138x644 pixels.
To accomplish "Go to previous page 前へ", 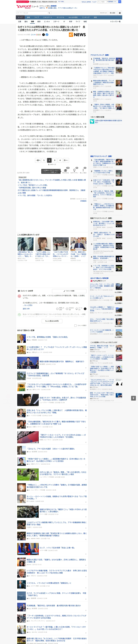I will pos(38,160).
